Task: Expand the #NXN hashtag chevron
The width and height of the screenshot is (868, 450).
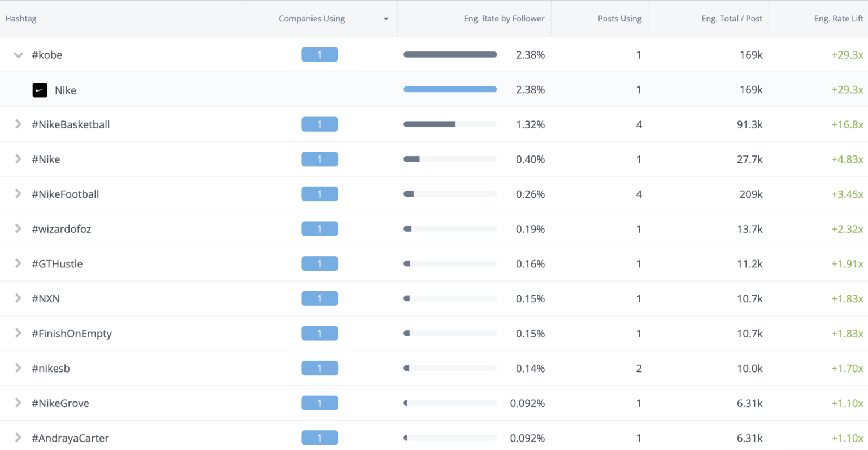Action: pos(18,298)
